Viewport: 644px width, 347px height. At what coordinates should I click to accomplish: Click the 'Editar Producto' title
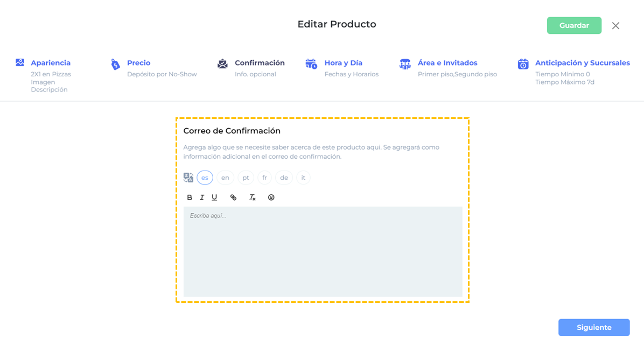point(337,24)
